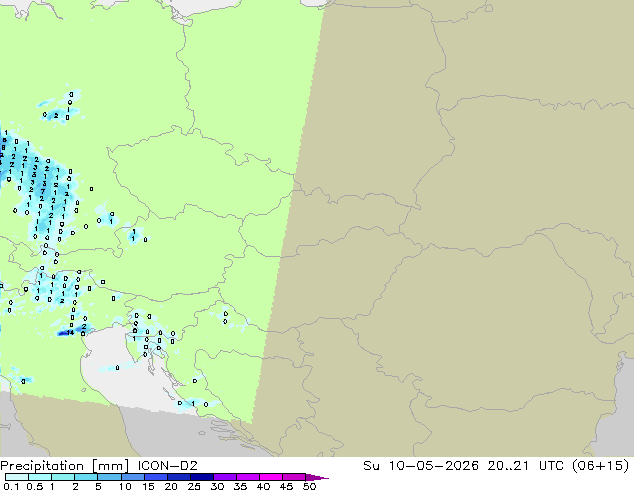This screenshot has height=490, width=634.
Task: Click the 'Precipitation' title text
Action: 42,466
